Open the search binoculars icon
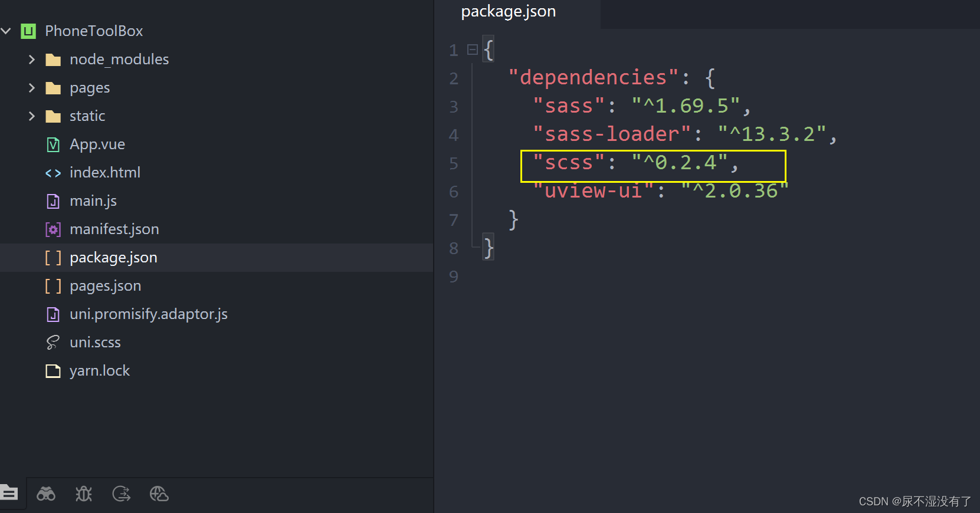 tap(46, 494)
